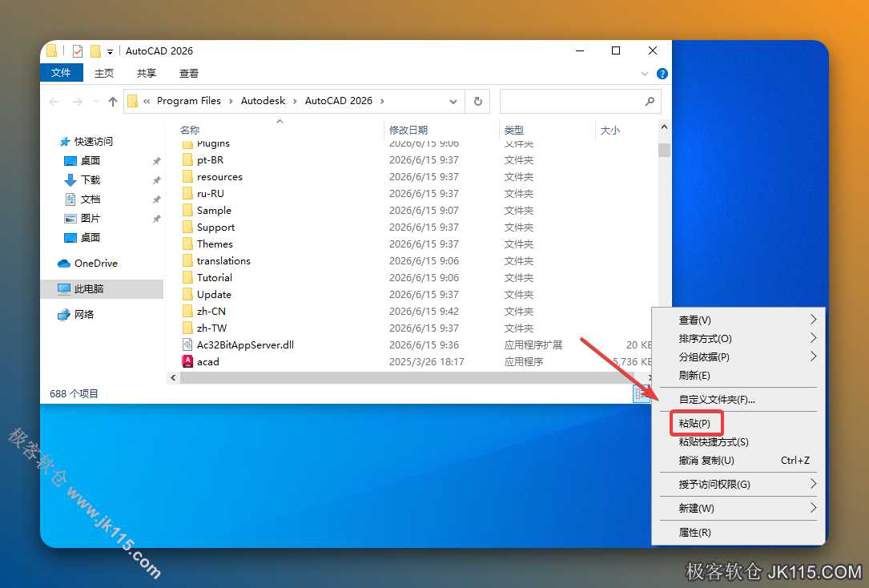Select the acad application icon

[187, 361]
